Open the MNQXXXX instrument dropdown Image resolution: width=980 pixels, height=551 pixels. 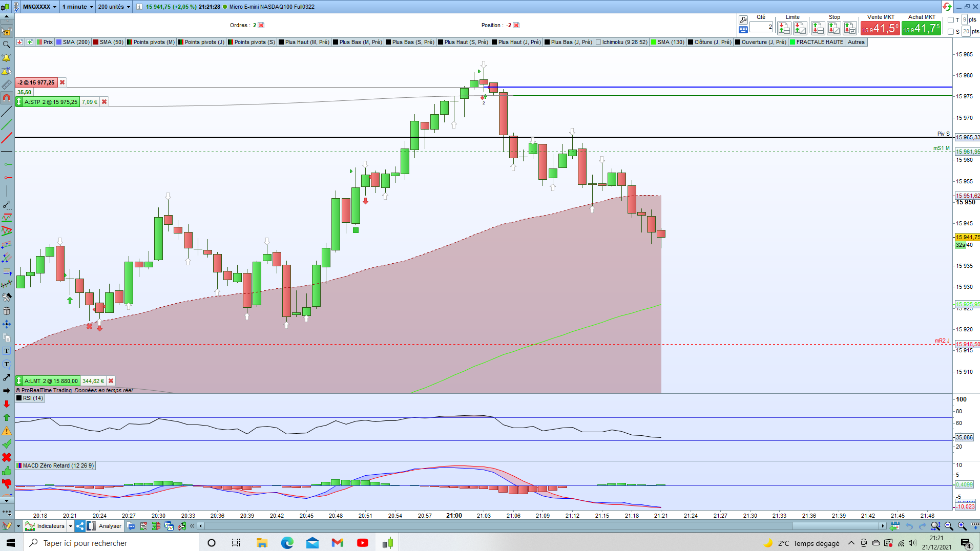(x=39, y=7)
